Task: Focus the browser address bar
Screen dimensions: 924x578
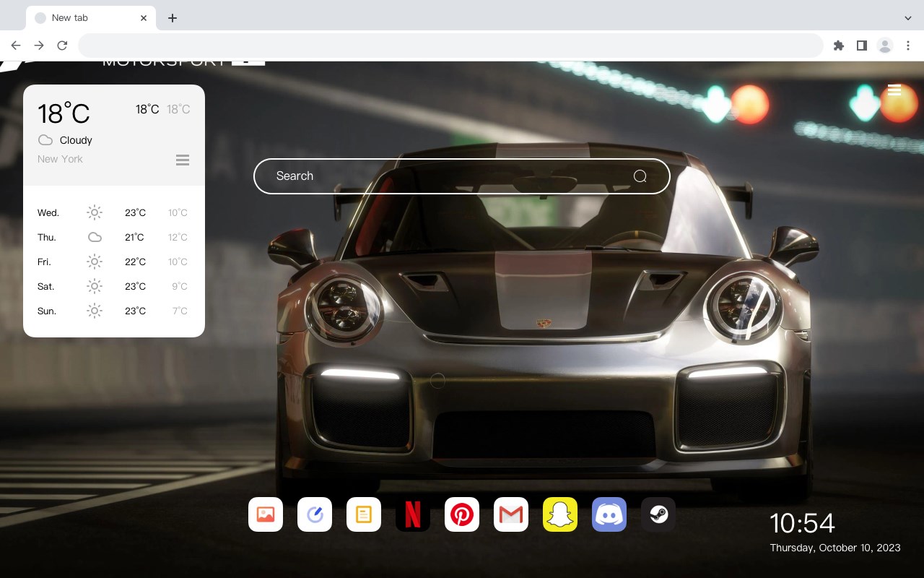Action: click(450, 46)
